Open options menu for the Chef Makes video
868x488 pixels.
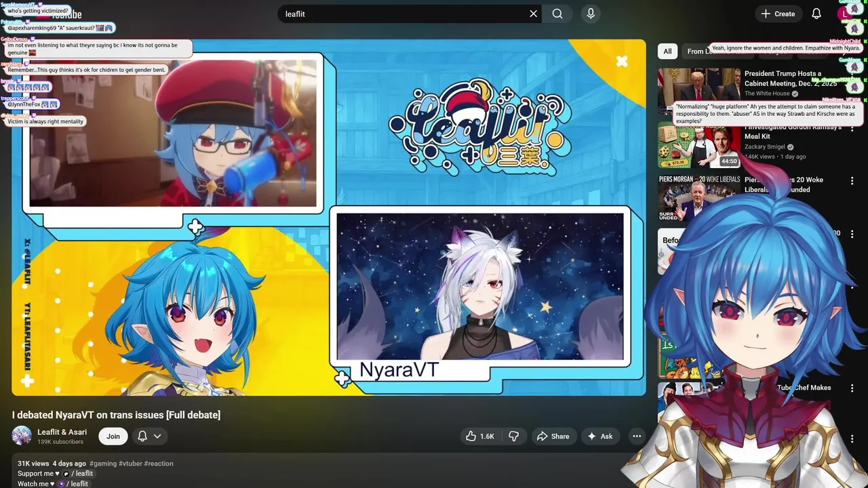(x=852, y=389)
